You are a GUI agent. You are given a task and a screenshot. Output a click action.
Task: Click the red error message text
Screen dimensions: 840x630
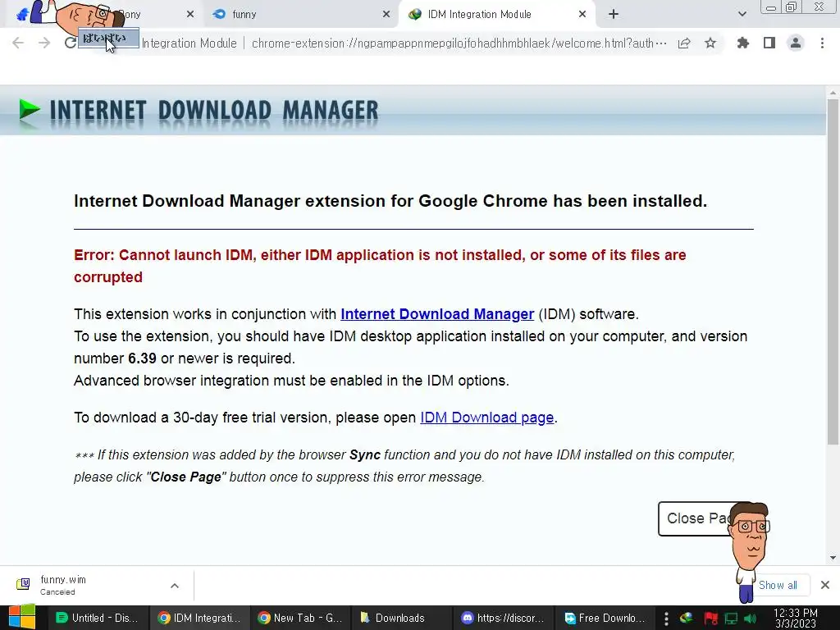point(380,267)
